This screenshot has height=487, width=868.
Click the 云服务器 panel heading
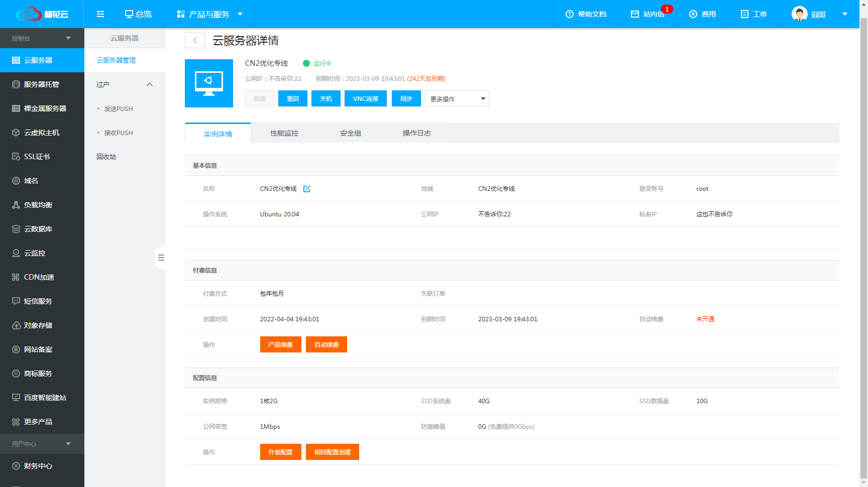(125, 38)
